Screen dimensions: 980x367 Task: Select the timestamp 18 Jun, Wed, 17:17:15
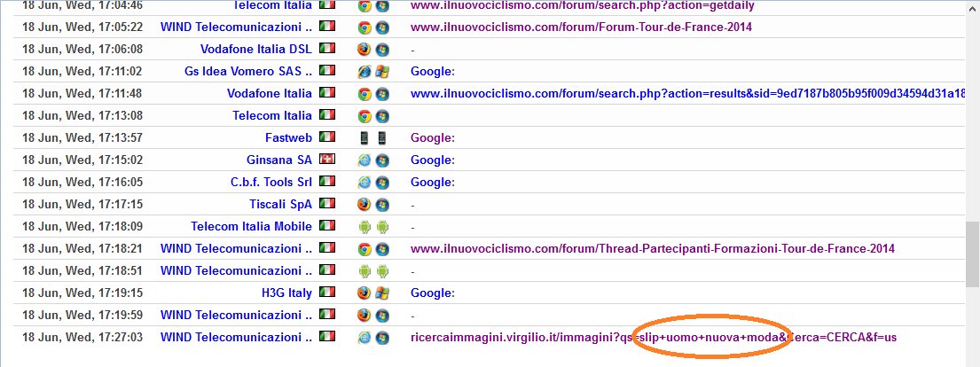[x=82, y=205]
